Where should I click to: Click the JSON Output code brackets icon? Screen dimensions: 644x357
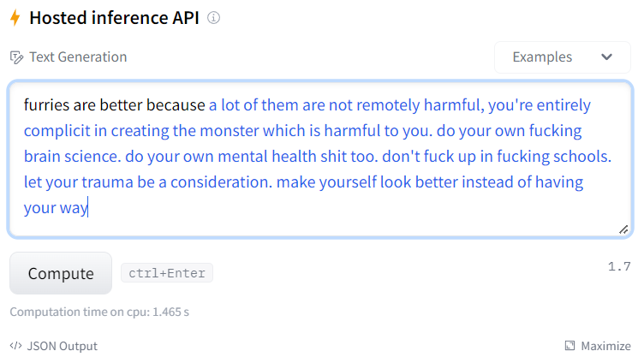[15, 346]
